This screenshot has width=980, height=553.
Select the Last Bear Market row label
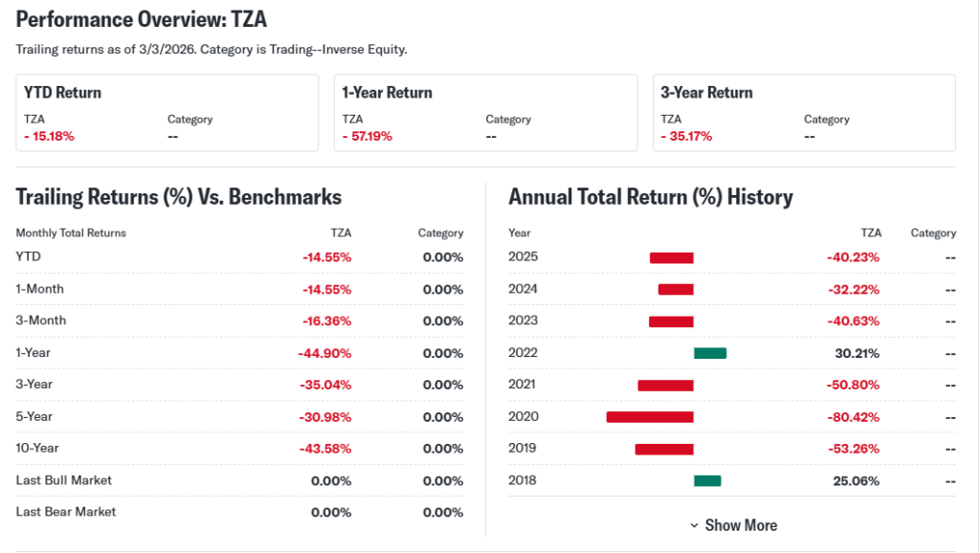[x=66, y=512]
